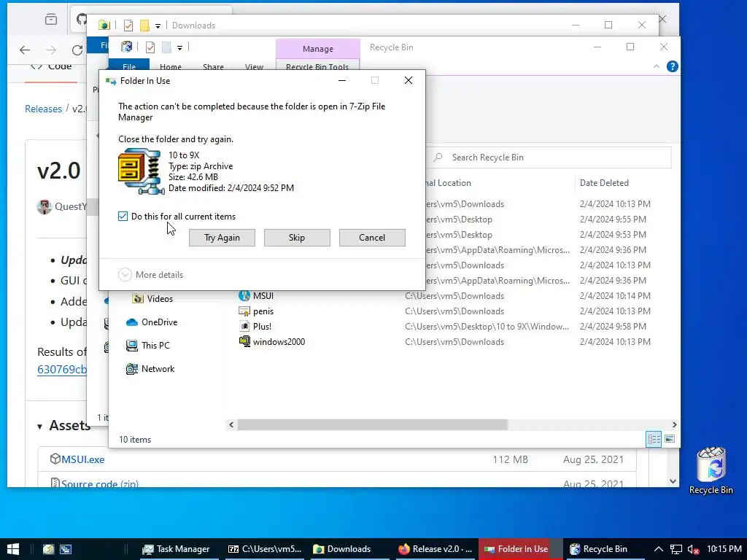Collapse the Recycle Bin ribbon with chevron
Screen dimensions: 747x560
pyautogui.click(x=657, y=66)
